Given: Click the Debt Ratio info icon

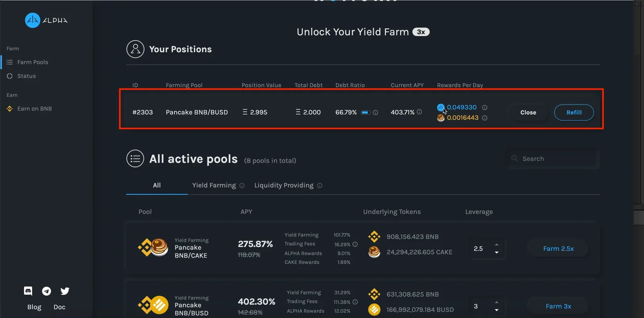Looking at the screenshot, I should (376, 113).
